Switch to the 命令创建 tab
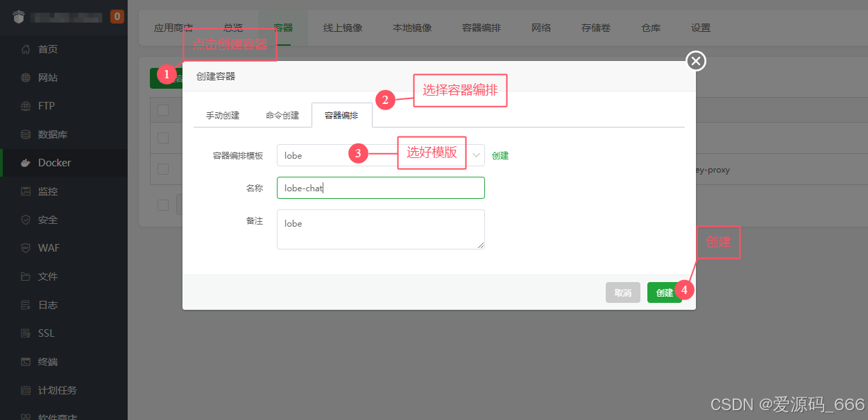This screenshot has height=420, width=868. point(282,116)
